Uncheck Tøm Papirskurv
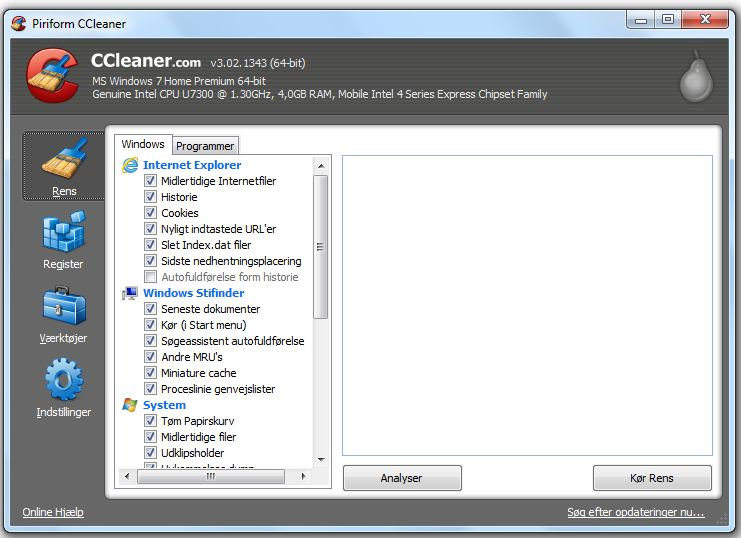The image size is (741, 538). click(150, 421)
